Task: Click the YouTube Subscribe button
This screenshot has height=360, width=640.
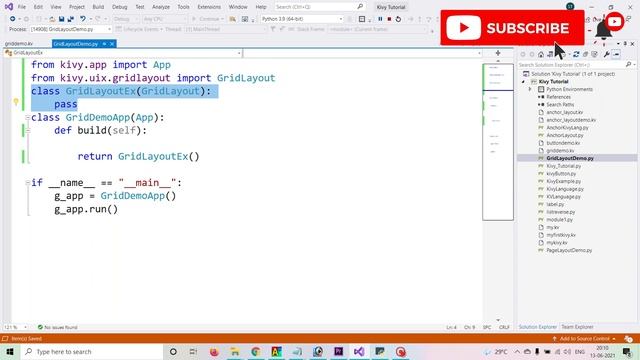Action: click(x=512, y=28)
